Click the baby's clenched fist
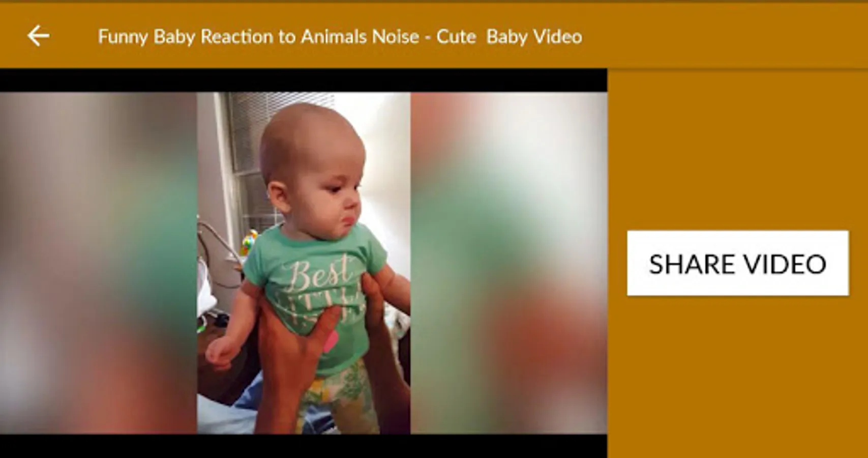Viewport: 868px width, 458px height. (220, 351)
